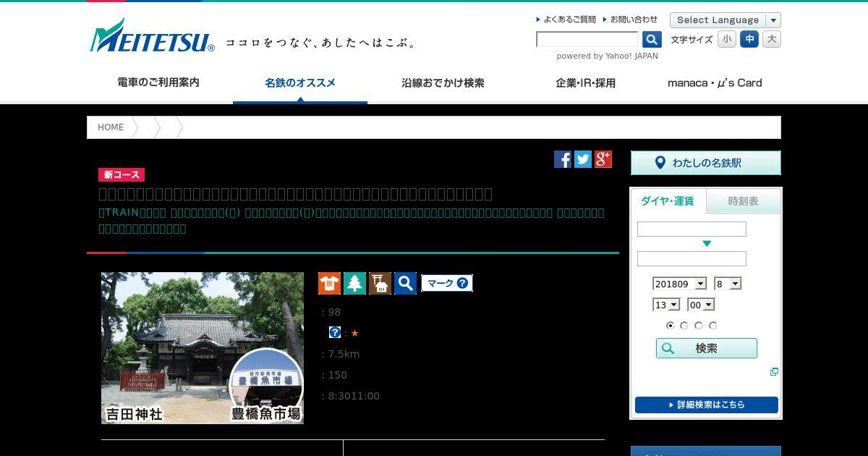Click the header search magnifier button
The width and height of the screenshot is (868, 456).
tap(652, 39)
